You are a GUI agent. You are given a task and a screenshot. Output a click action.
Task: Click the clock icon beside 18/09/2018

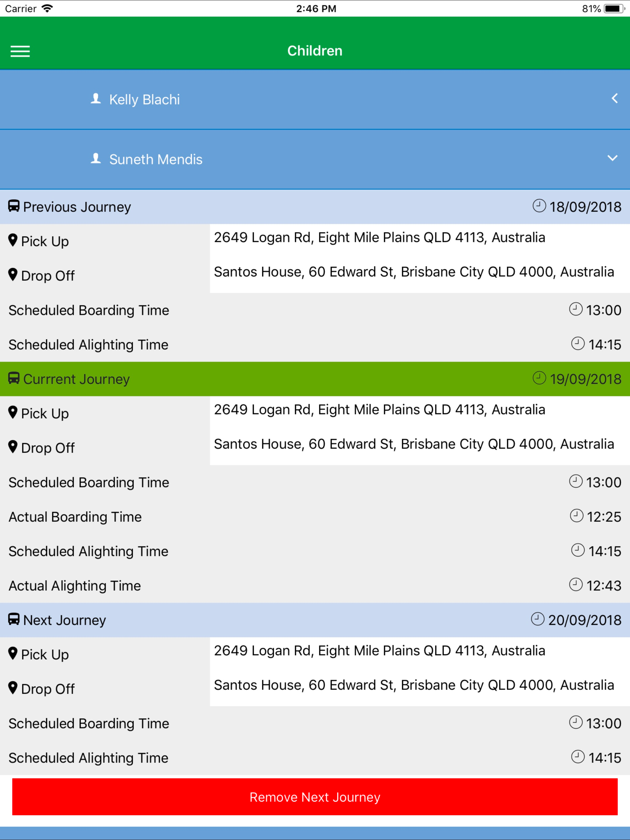click(539, 206)
